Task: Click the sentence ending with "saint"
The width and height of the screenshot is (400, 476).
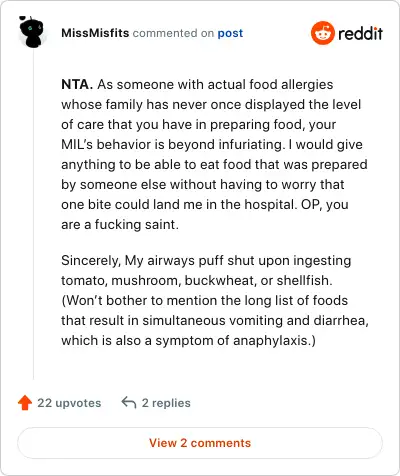Action: [205, 214]
